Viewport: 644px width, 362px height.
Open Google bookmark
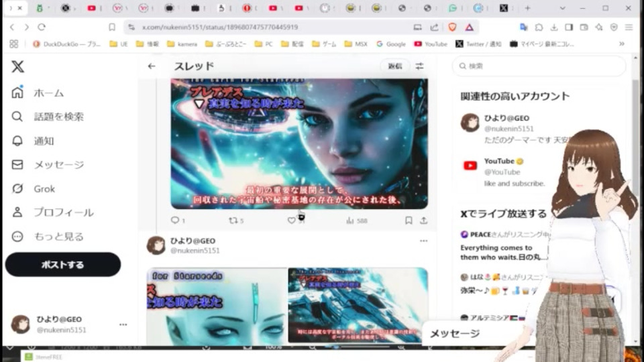(x=390, y=44)
